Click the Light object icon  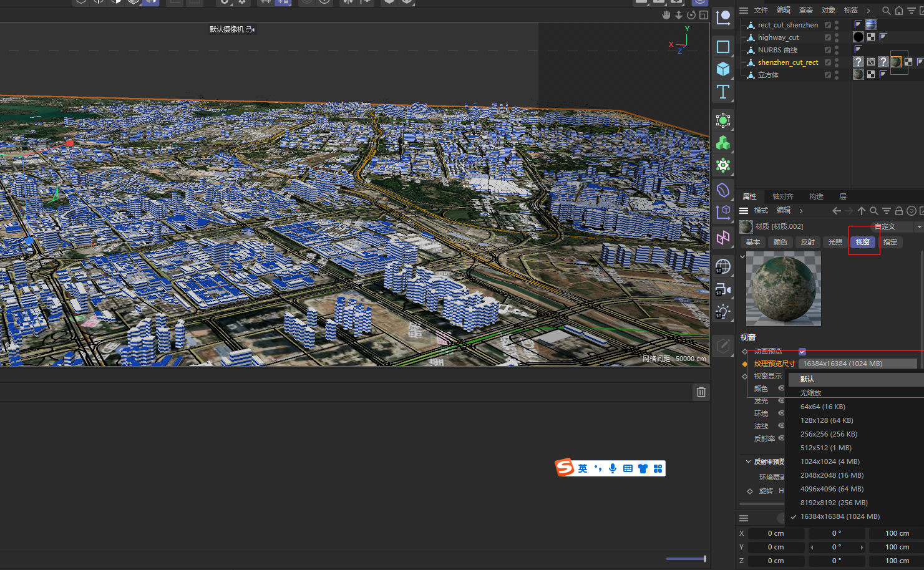(x=723, y=312)
